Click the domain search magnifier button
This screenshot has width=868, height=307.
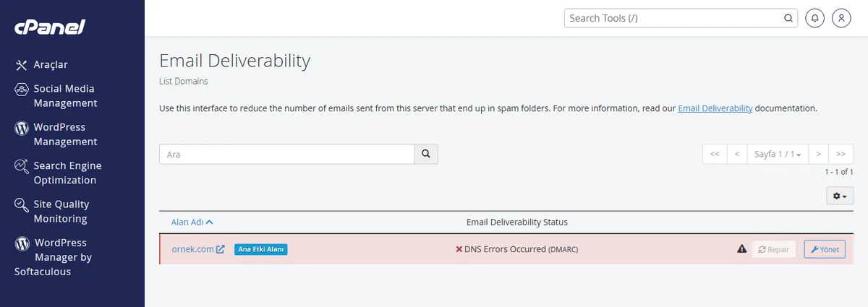click(x=426, y=154)
